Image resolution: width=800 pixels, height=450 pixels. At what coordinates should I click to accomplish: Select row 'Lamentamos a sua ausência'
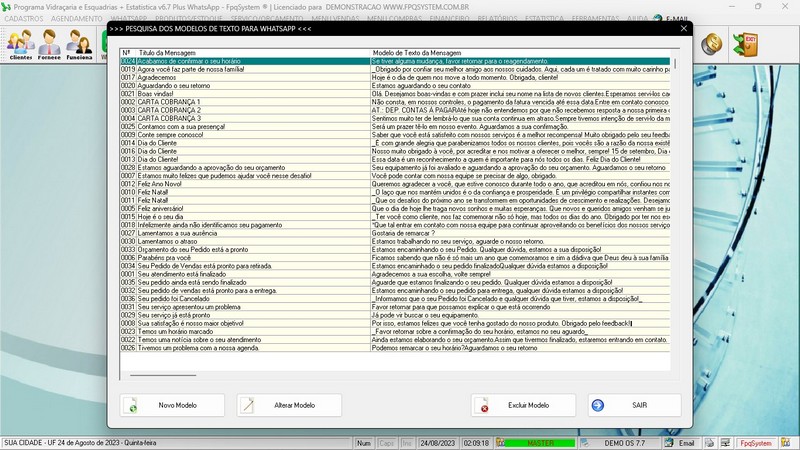coord(395,233)
